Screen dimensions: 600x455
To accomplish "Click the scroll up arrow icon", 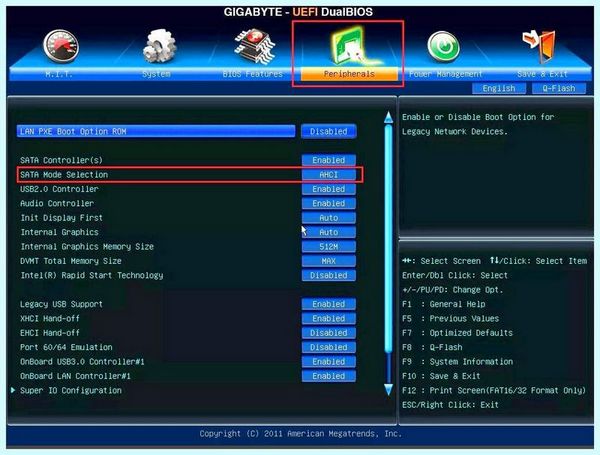I will point(388,117).
